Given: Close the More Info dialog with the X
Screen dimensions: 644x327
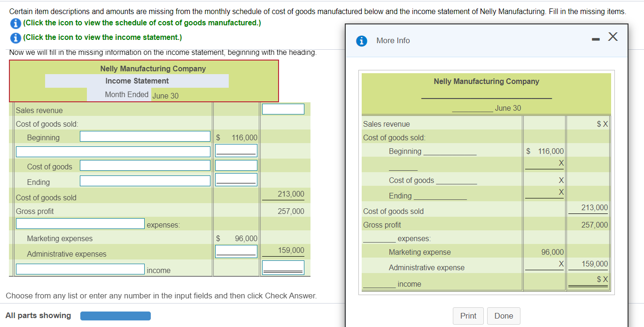Looking at the screenshot, I should 613,37.
